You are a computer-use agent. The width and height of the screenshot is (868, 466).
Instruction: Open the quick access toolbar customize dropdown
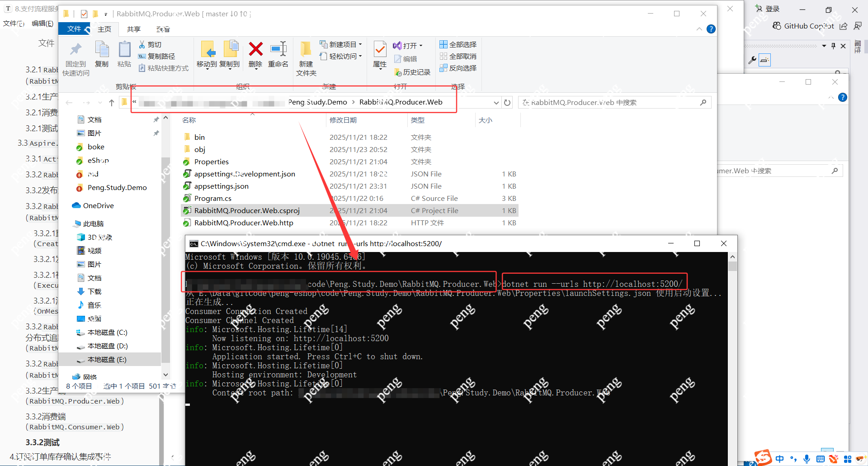(106, 14)
